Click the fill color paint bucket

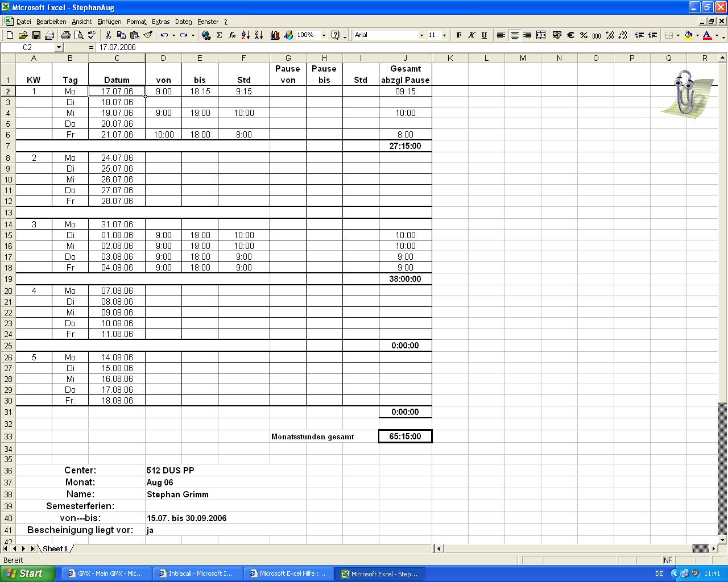[688, 35]
